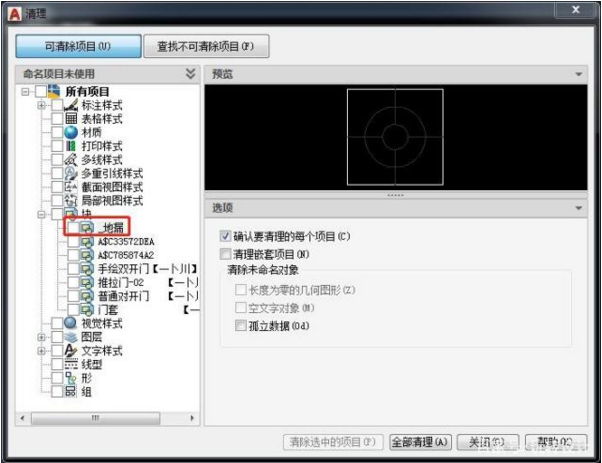Image resolution: width=602 pixels, height=463 pixels.
Task: Click the 局部视图样式 icon
Action: pyautogui.click(x=71, y=200)
